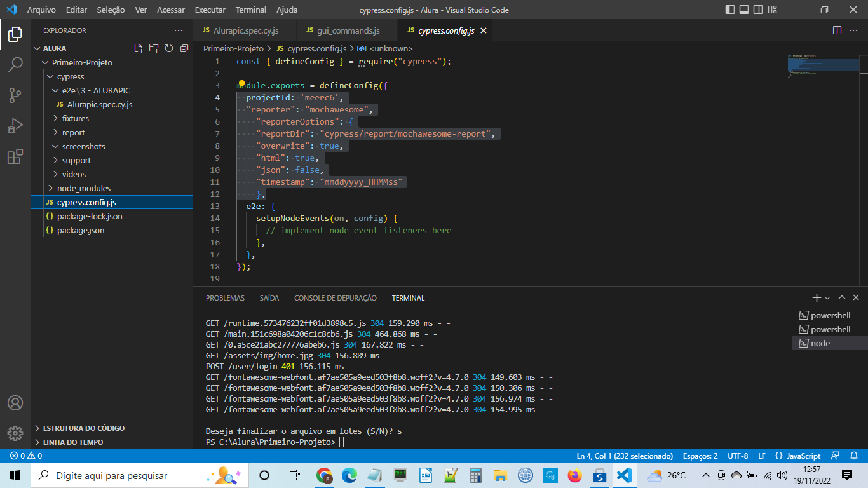868x488 pixels.
Task: Open the Explorer view in activity bar
Action: pos(15,34)
